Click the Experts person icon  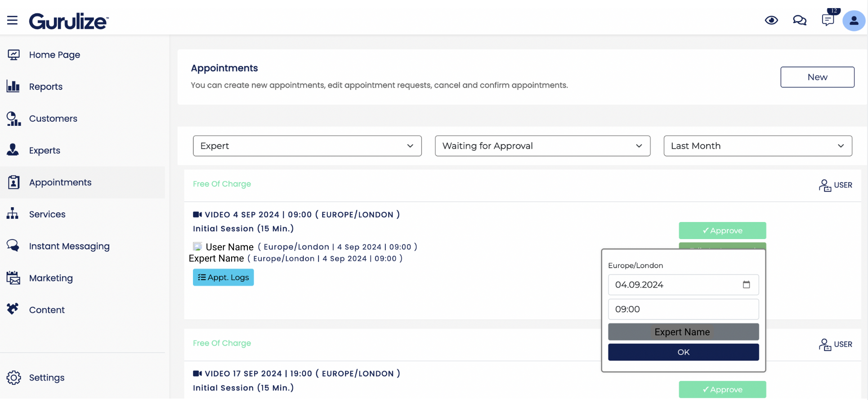[x=13, y=150]
